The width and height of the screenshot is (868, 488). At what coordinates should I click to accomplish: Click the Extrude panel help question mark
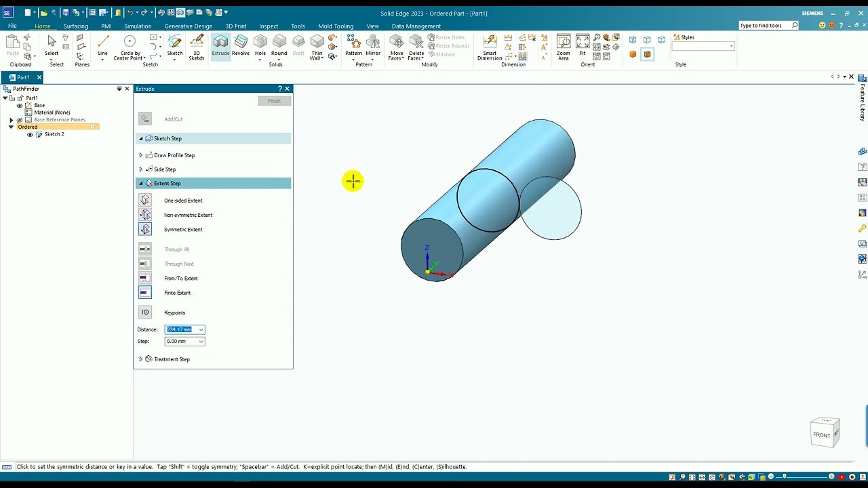(x=279, y=89)
